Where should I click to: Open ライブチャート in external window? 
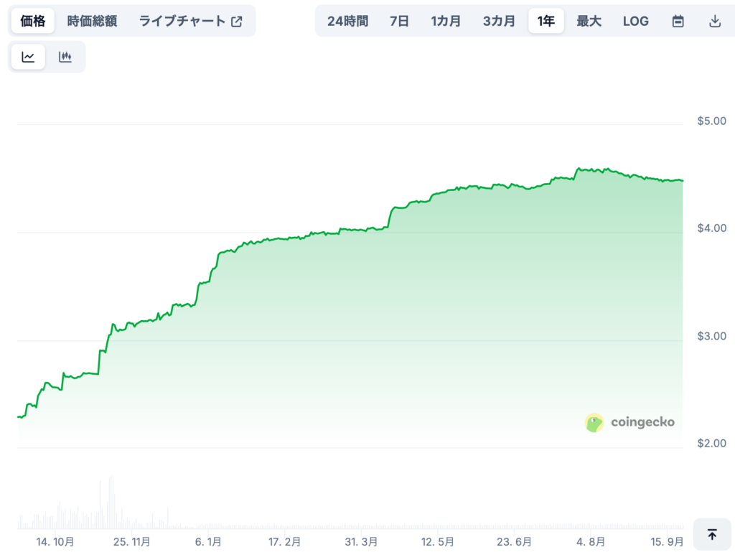190,21
